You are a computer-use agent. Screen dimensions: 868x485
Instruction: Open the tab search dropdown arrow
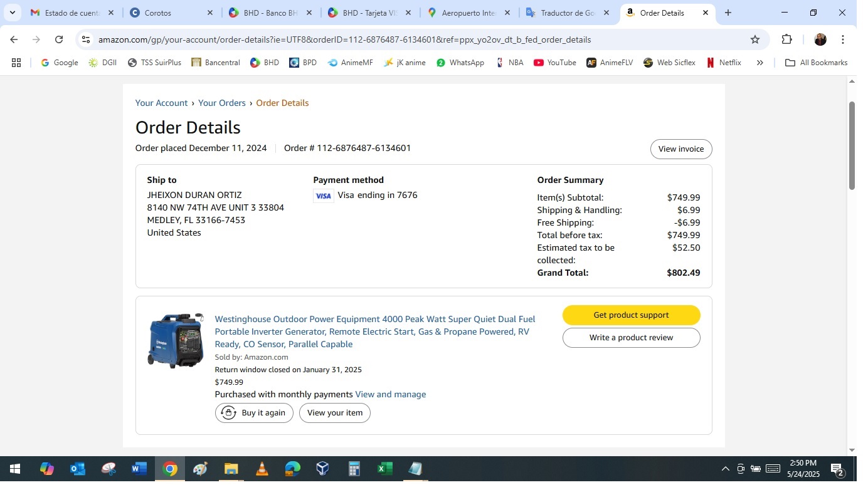tap(12, 13)
